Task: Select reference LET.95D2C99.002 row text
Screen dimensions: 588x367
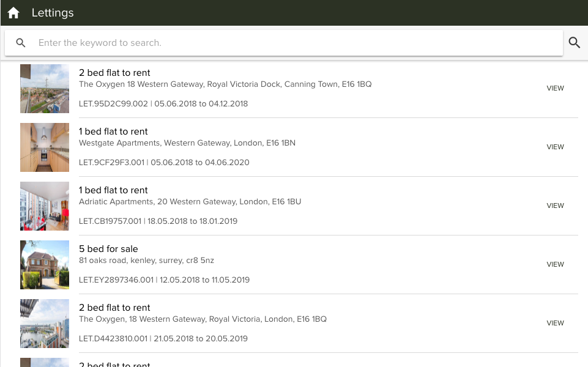Action: [x=163, y=104]
